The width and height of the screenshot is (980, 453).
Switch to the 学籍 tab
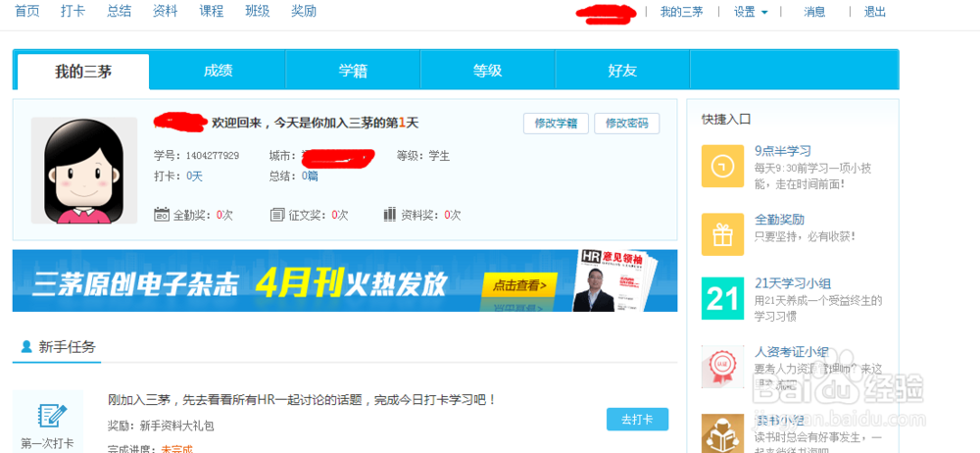pos(353,71)
